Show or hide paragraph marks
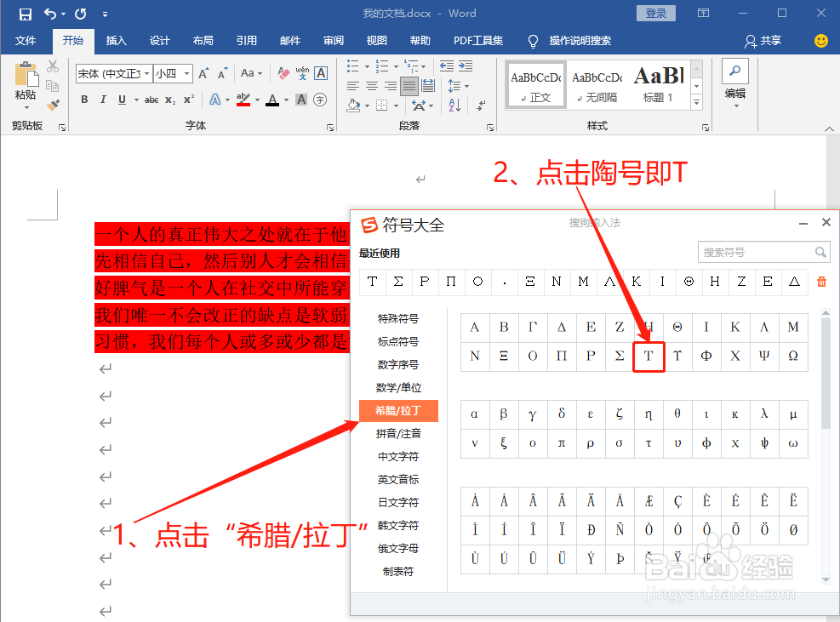Image resolution: width=840 pixels, height=622 pixels. point(481,105)
